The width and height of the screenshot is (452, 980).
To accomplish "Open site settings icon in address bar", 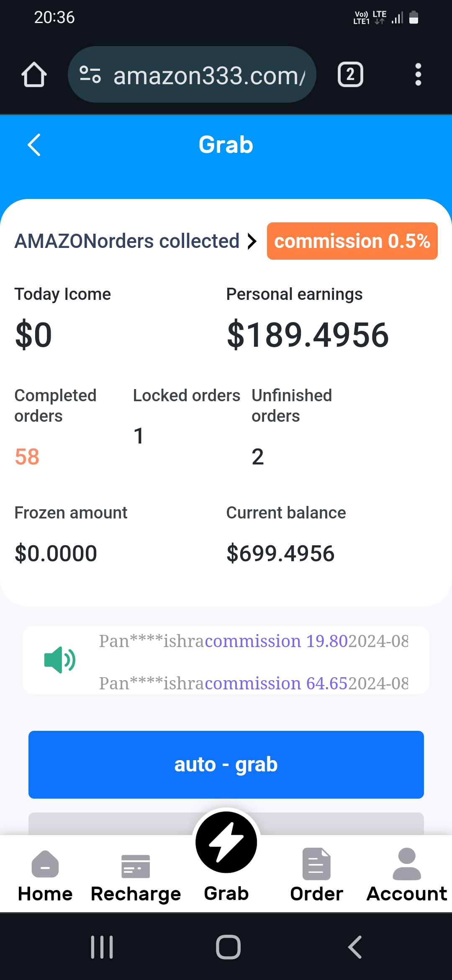I will tap(90, 75).
